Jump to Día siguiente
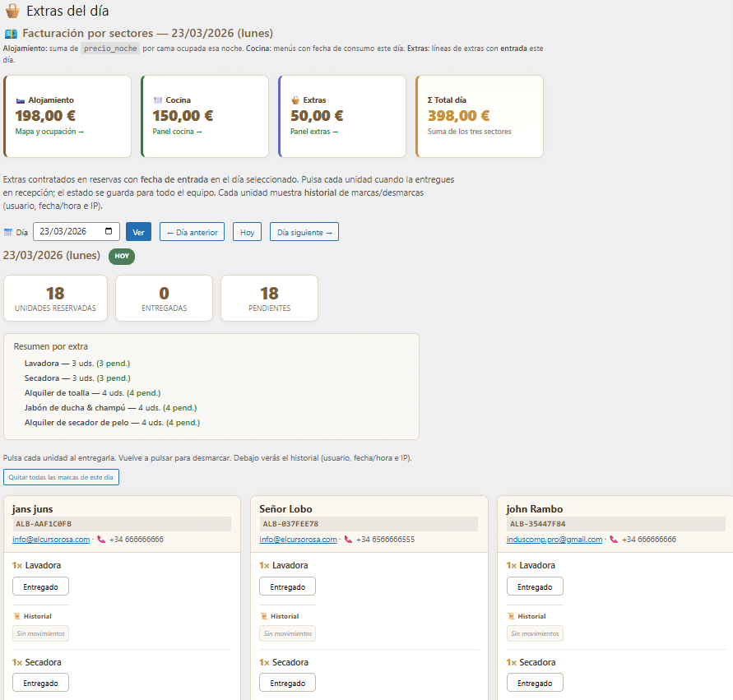This screenshot has height=700, width=733. pos(304,232)
